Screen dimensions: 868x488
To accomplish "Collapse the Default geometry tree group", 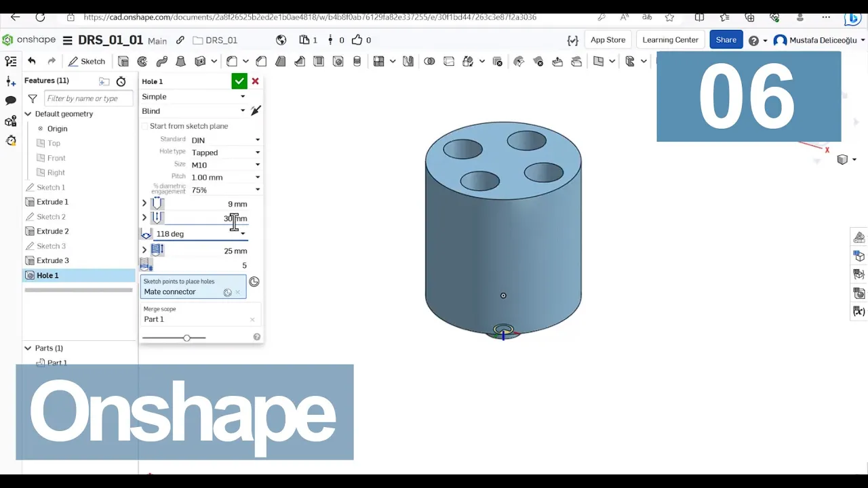I will click(x=28, y=114).
